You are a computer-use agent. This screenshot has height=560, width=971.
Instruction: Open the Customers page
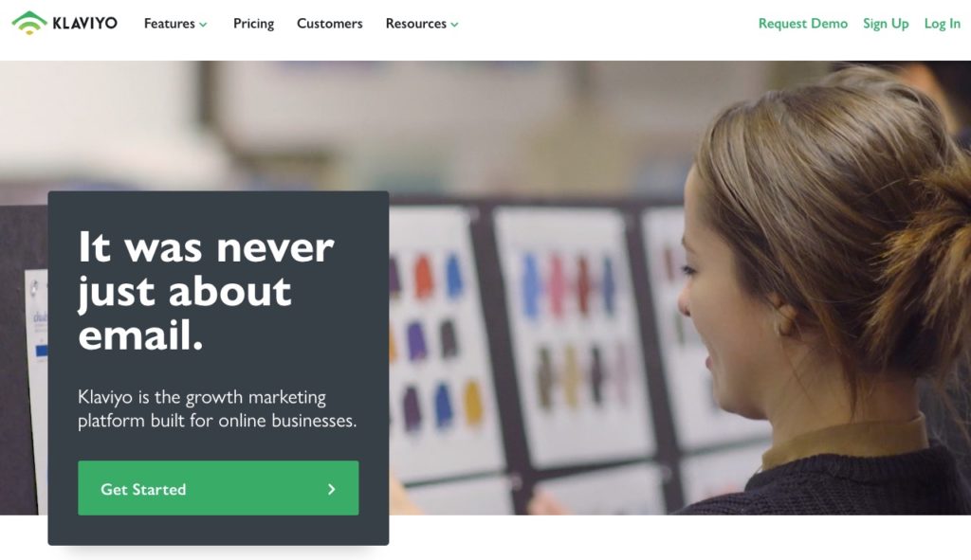coord(329,24)
